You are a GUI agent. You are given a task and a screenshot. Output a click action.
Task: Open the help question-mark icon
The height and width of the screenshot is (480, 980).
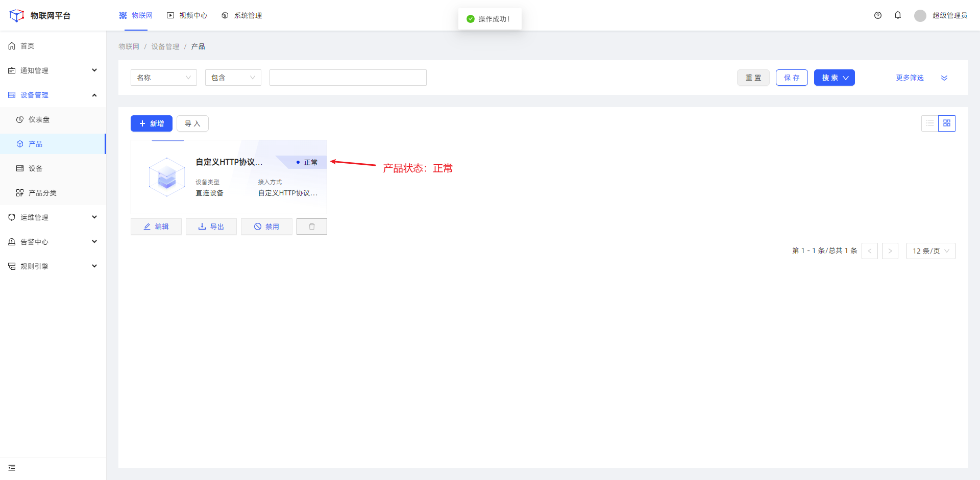point(878,15)
